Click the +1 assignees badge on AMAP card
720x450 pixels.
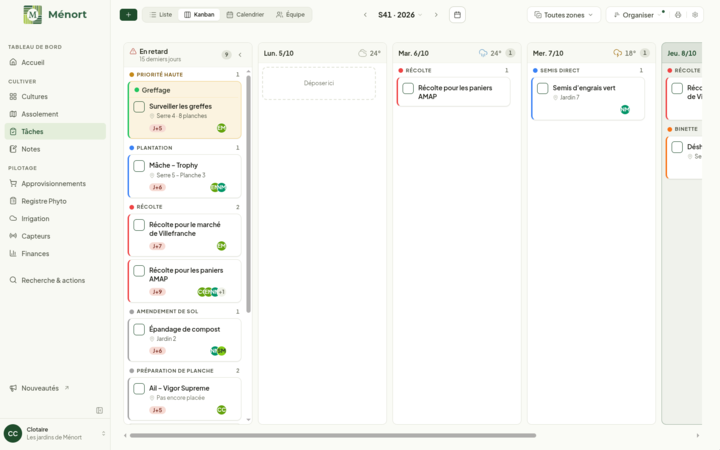point(221,292)
